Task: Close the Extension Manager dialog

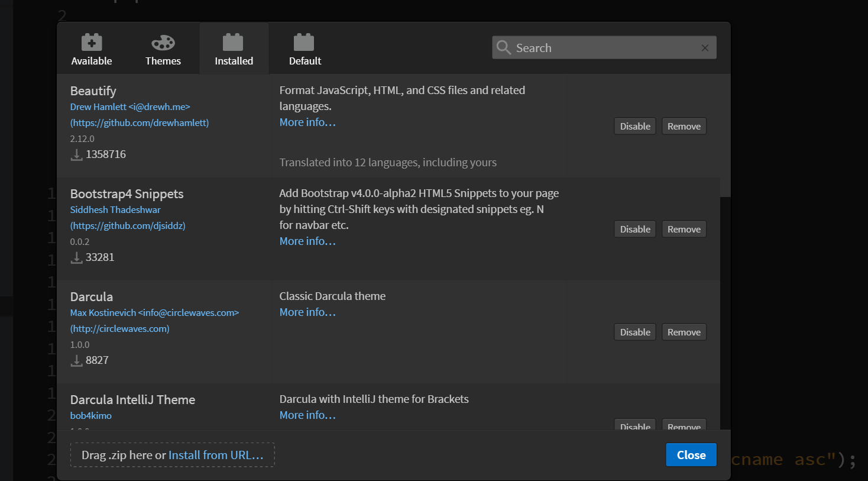Action: click(x=691, y=455)
